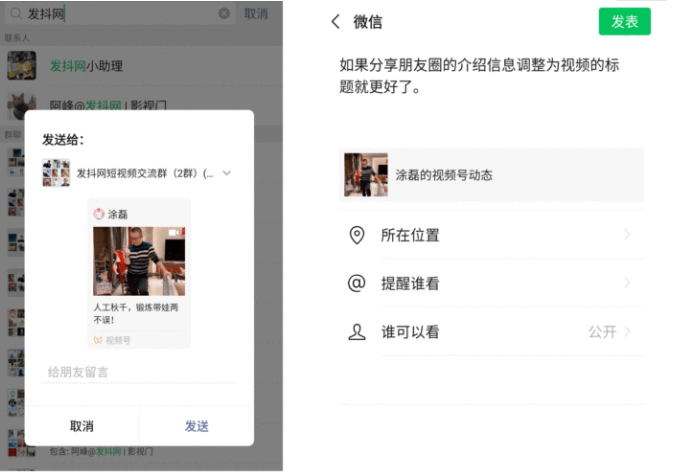Click the 涂磊的视频号动态 label

(x=444, y=175)
